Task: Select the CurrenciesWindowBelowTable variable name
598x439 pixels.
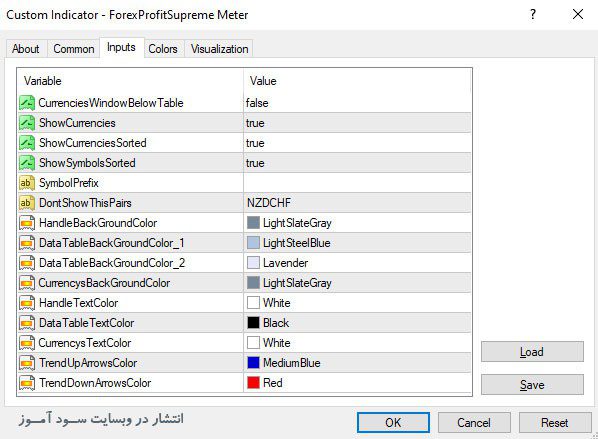Action: coord(111,103)
